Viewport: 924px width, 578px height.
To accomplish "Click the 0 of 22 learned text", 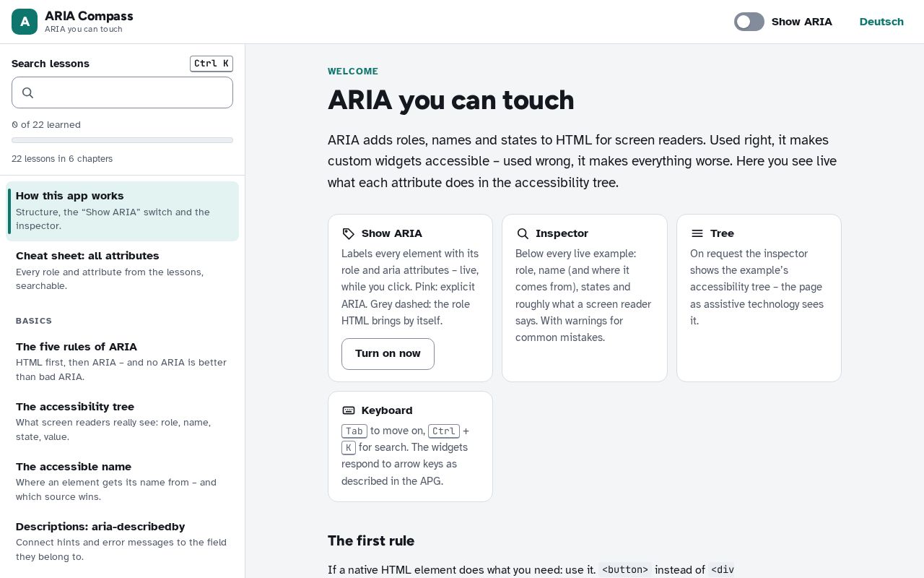I will [x=46, y=125].
